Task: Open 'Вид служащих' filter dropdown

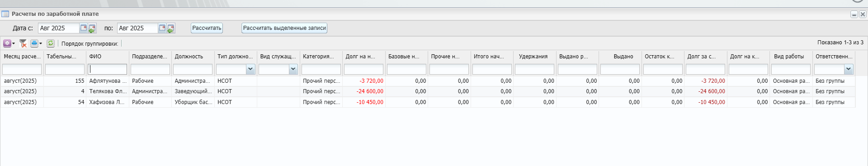Action: [x=293, y=69]
